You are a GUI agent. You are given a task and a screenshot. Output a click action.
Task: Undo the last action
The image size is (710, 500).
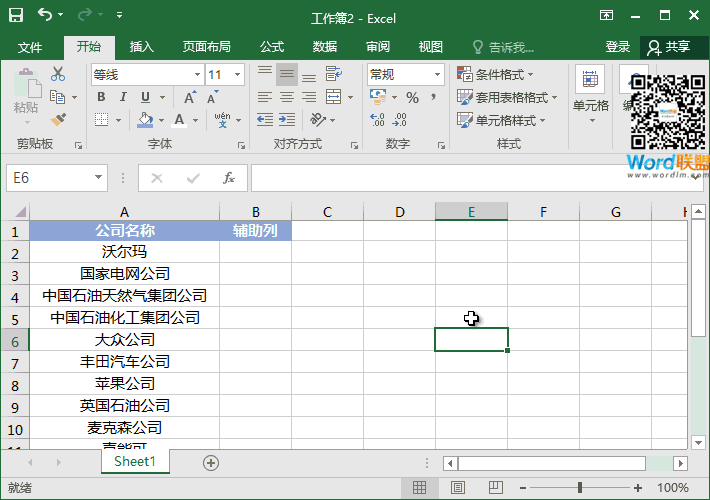[44, 14]
